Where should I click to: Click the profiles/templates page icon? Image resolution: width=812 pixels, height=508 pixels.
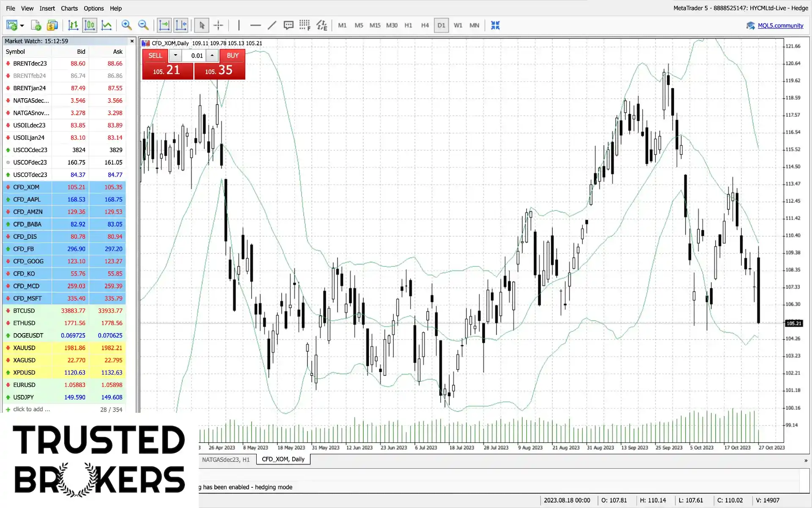coord(36,25)
